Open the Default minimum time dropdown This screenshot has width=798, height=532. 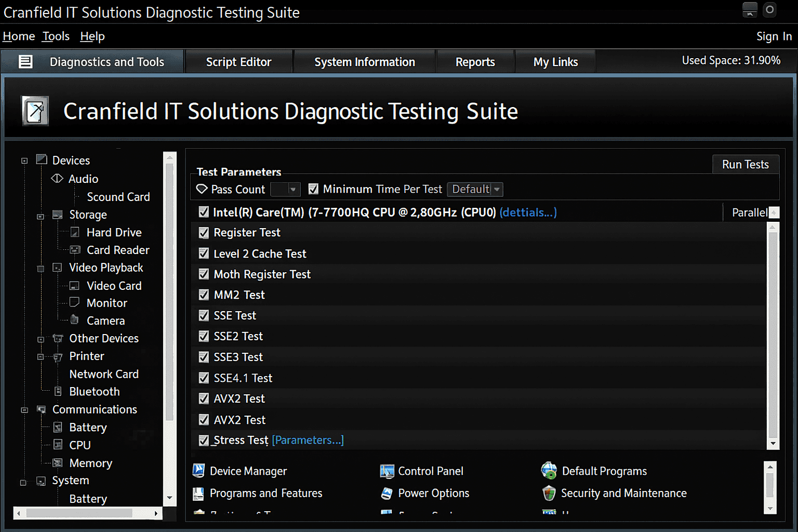tap(497, 189)
